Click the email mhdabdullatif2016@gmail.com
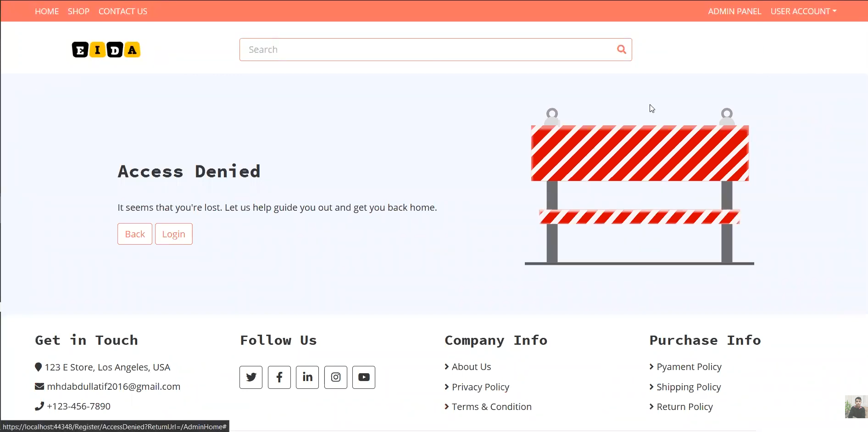Viewport: 868px width, 432px height. (x=113, y=387)
